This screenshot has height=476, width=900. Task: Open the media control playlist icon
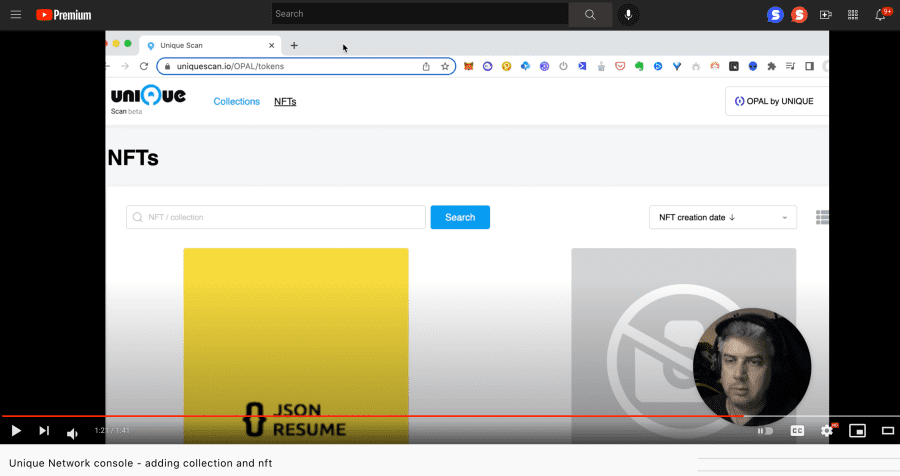[790, 66]
